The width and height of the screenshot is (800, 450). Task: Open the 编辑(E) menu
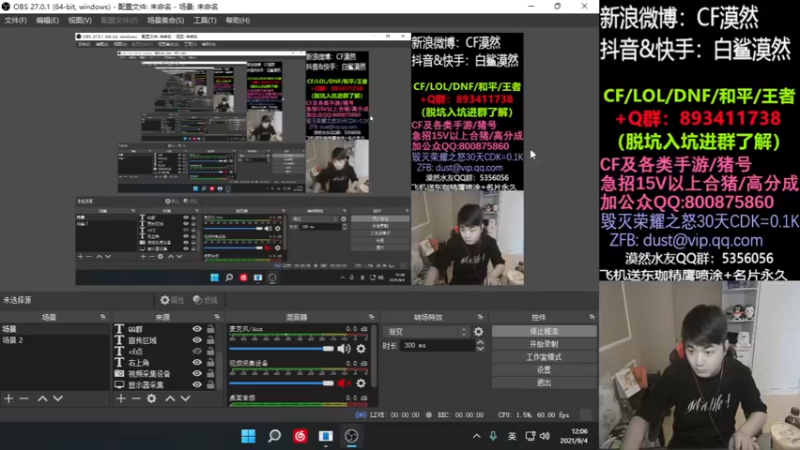tap(47, 20)
